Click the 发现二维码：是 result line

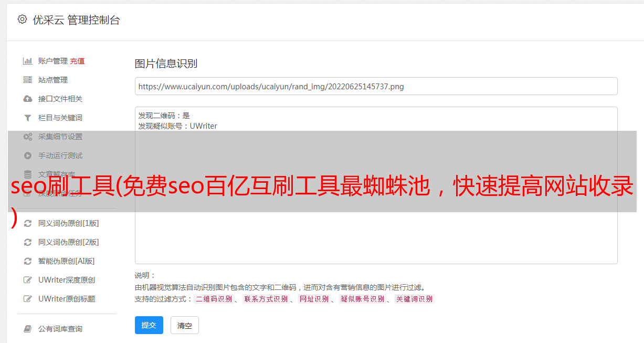click(164, 116)
